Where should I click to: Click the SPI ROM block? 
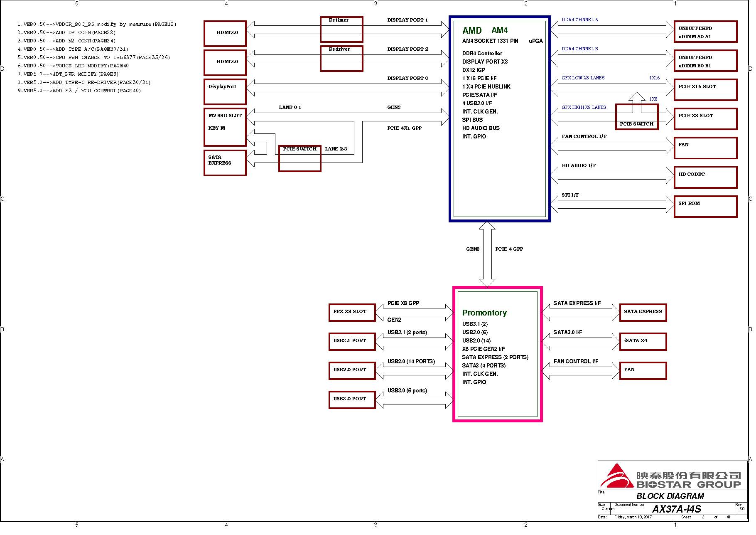705,207
